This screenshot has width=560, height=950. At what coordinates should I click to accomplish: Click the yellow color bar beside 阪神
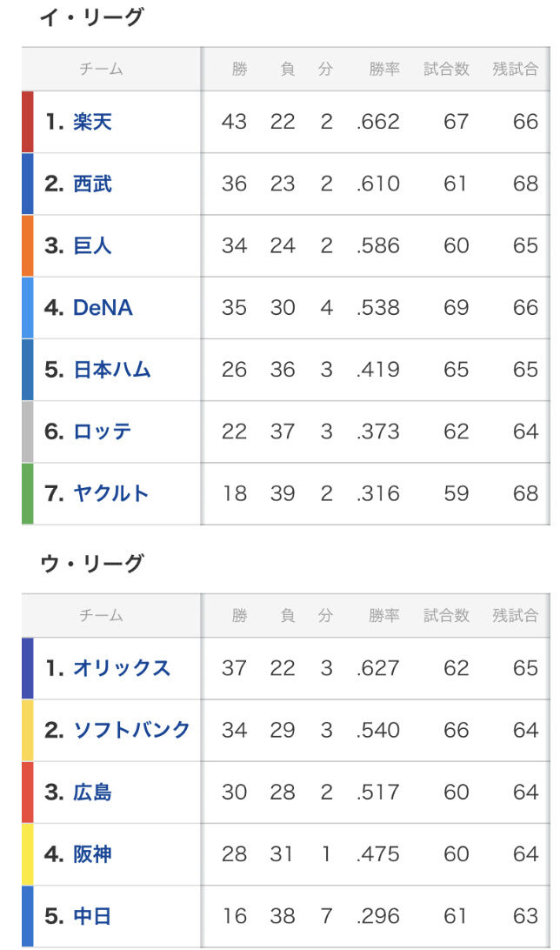(x=27, y=853)
